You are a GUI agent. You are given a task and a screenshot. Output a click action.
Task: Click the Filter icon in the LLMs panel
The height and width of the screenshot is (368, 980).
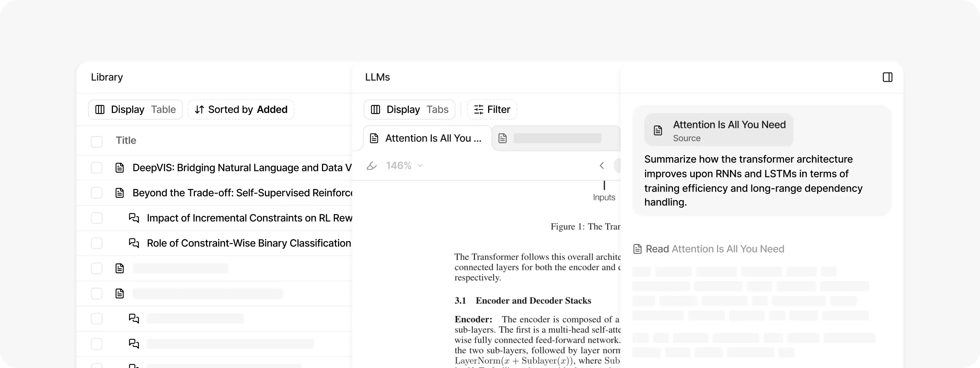(478, 109)
